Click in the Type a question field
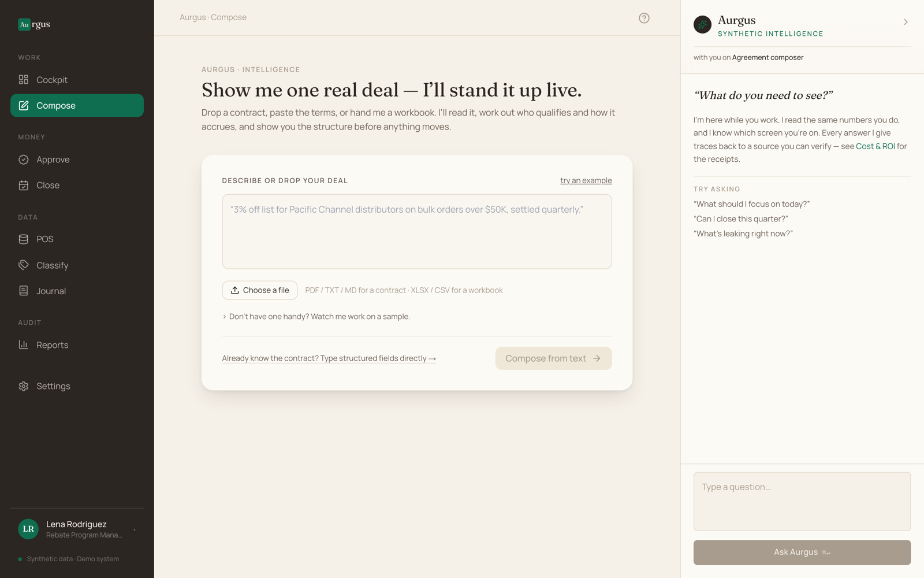 tap(802, 501)
